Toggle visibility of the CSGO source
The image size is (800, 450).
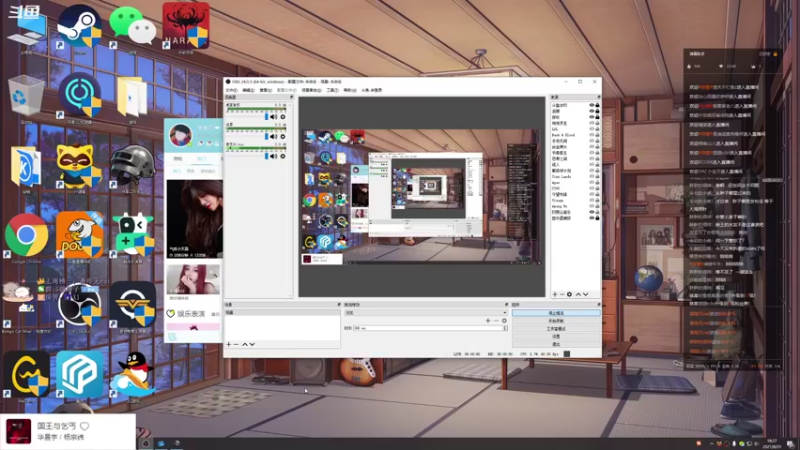coord(592,188)
